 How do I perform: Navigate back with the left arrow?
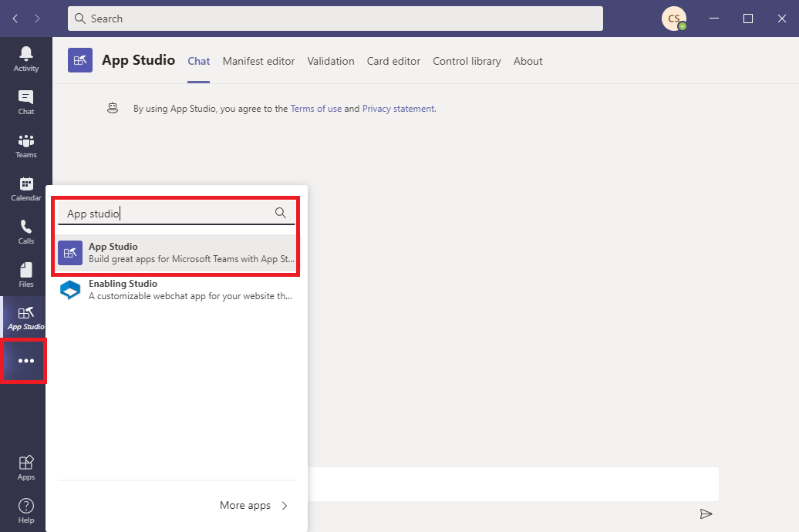(x=15, y=19)
